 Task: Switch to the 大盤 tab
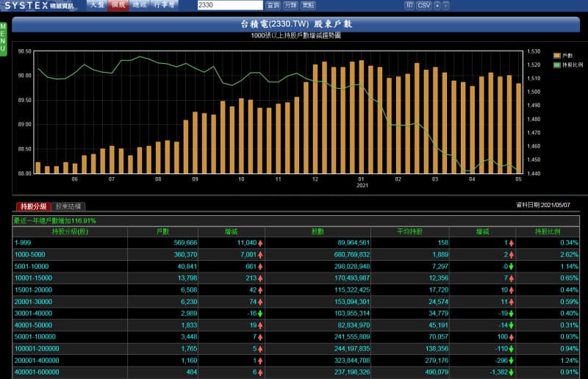click(x=98, y=5)
